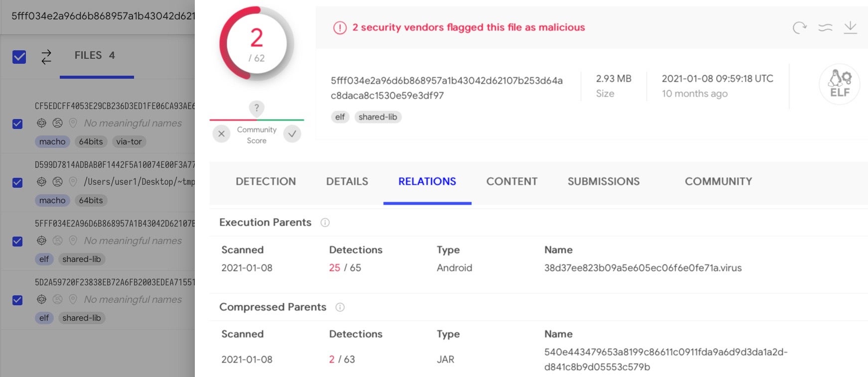Open the FILES 4 tab
This screenshot has width=868, height=377.
95,56
